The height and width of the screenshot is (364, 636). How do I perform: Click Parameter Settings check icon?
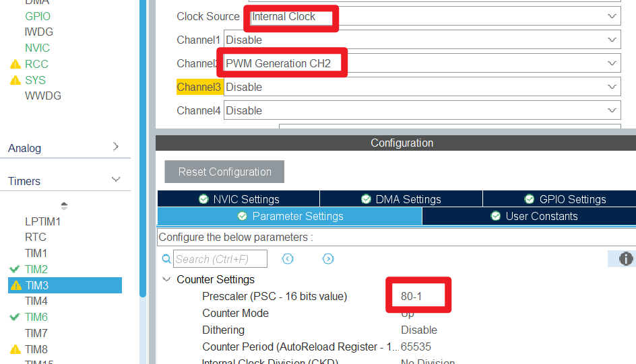click(x=242, y=216)
